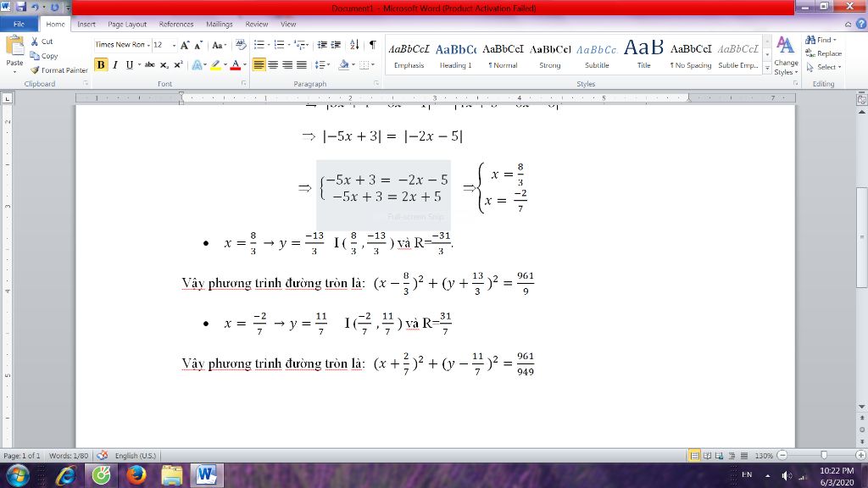The height and width of the screenshot is (488, 868).
Task: Switch to Full Screen Reading view
Action: tap(707, 455)
